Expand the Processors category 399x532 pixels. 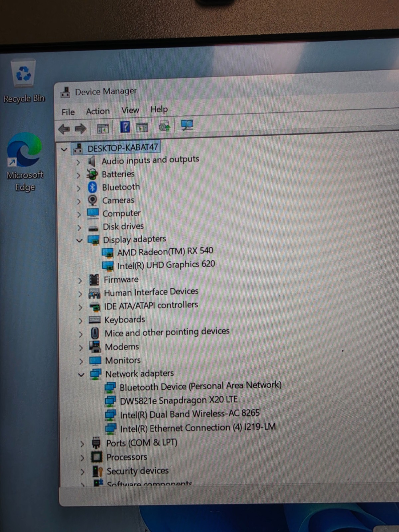[x=82, y=458]
